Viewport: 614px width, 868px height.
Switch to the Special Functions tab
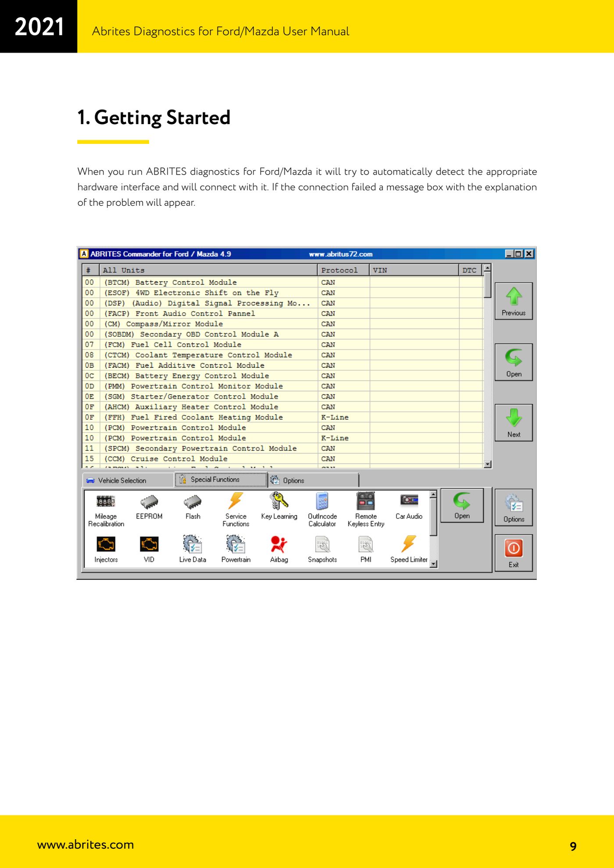click(x=221, y=479)
